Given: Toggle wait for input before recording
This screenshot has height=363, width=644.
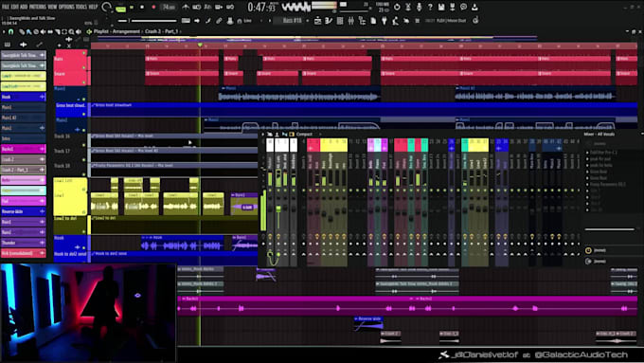Looking at the screenshot, I should point(197,7).
